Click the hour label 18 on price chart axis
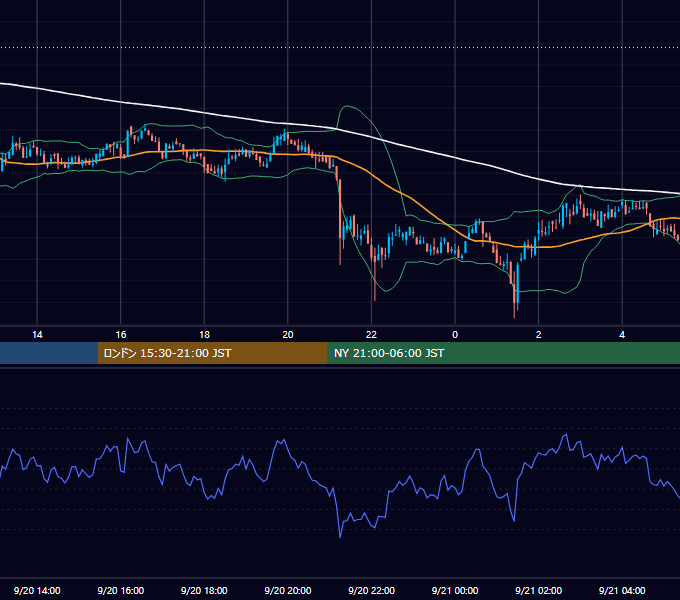Viewport: 680px width, 600px height. pos(204,335)
